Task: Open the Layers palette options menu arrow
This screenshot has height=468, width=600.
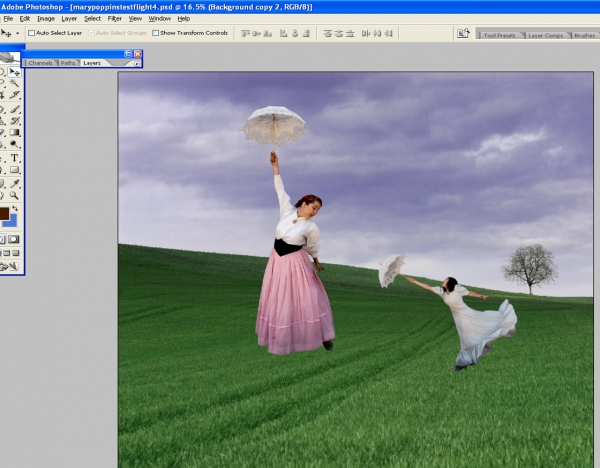Action: click(137, 64)
